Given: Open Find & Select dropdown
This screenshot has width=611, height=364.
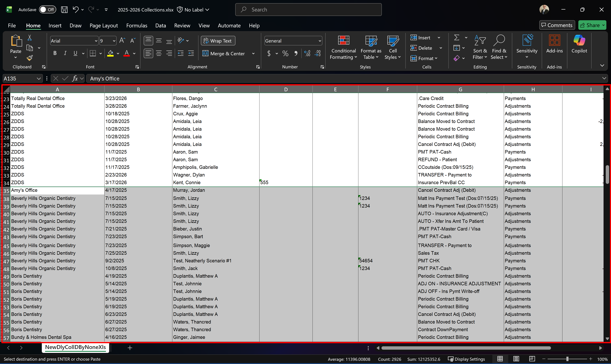Looking at the screenshot, I should 499,48.
